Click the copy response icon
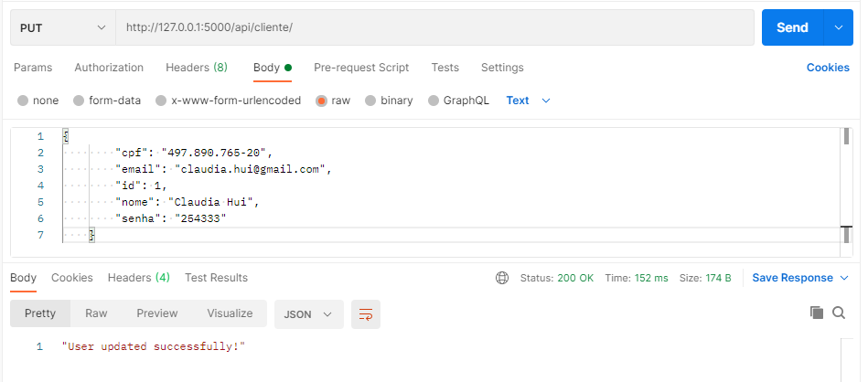Image resolution: width=868 pixels, height=382 pixels. point(817,313)
